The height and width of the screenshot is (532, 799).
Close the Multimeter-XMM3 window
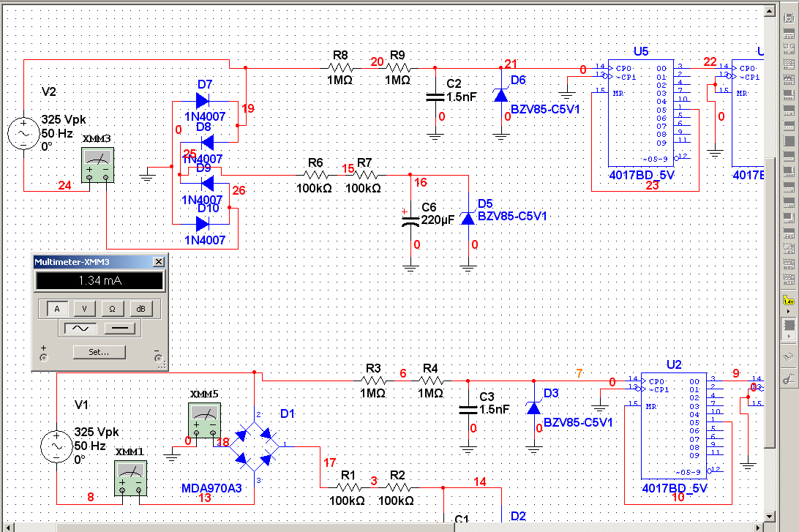(159, 261)
